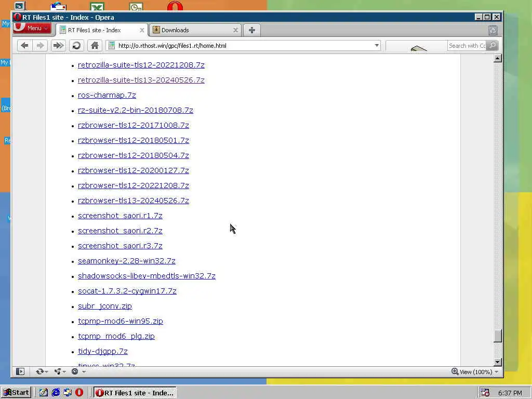Download tidy-djgpp.7z
This screenshot has width=532, height=399.
[x=103, y=351]
